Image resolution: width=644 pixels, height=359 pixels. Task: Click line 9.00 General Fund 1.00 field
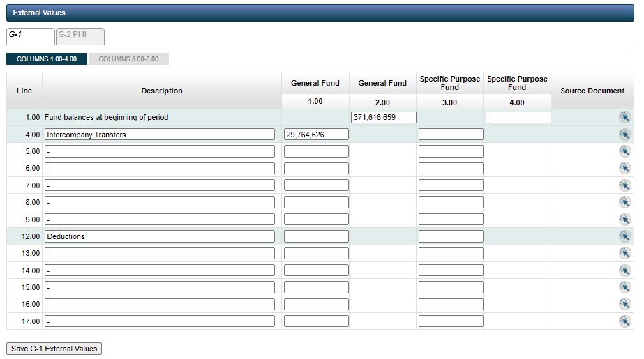[316, 219]
